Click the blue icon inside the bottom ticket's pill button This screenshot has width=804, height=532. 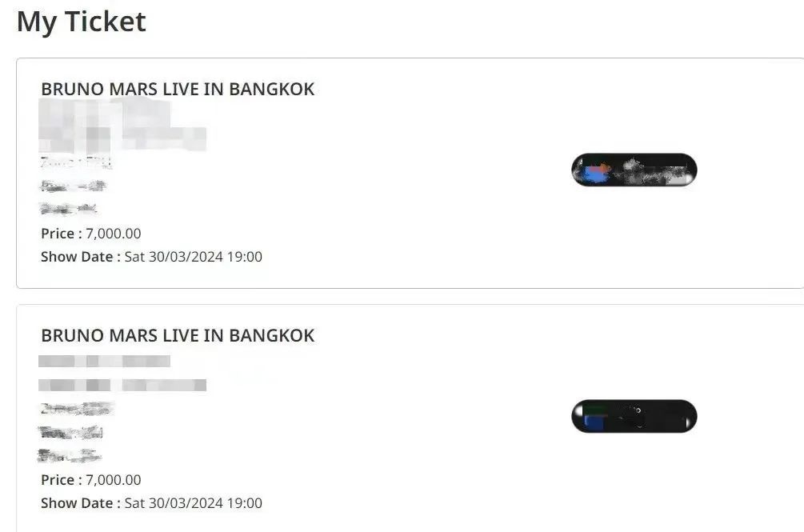coord(594,421)
